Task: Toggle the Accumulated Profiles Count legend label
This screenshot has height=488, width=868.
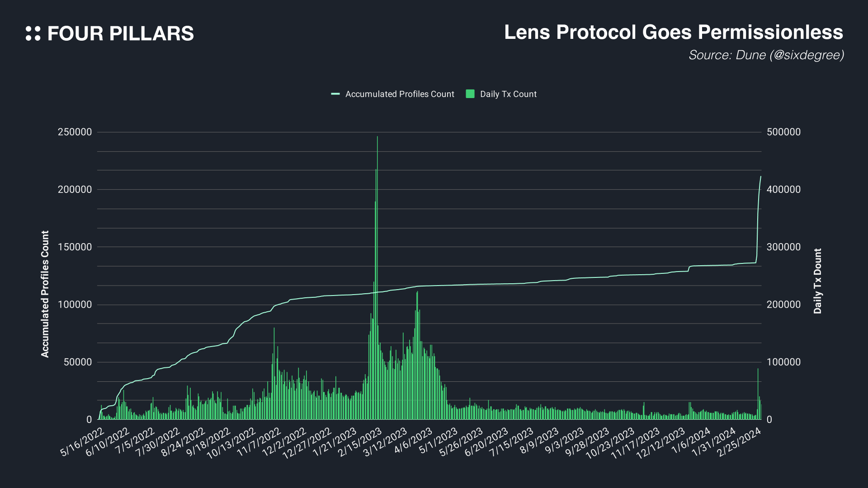Action: tap(400, 94)
